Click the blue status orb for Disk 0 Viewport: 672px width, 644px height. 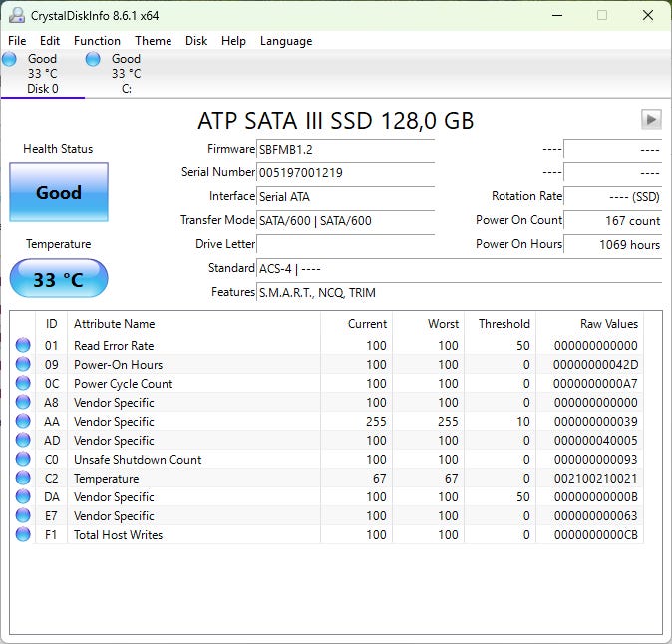[10, 59]
